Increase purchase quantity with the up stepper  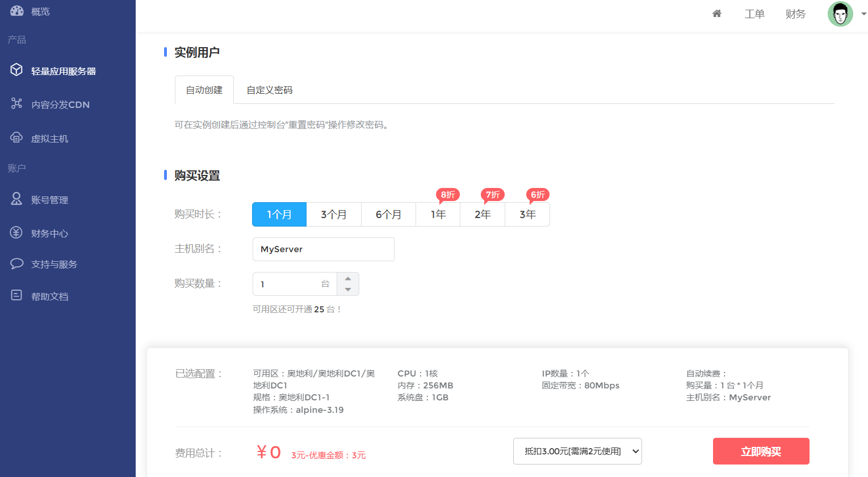click(x=348, y=278)
